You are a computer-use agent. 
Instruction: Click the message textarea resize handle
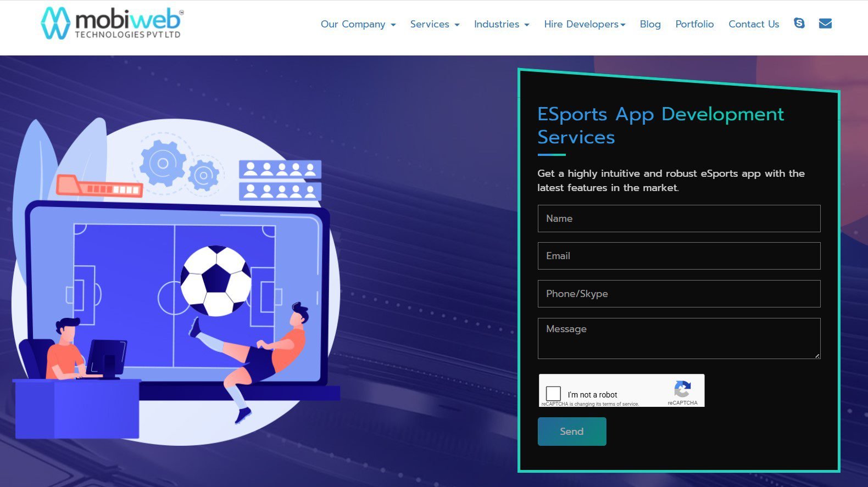pos(817,356)
